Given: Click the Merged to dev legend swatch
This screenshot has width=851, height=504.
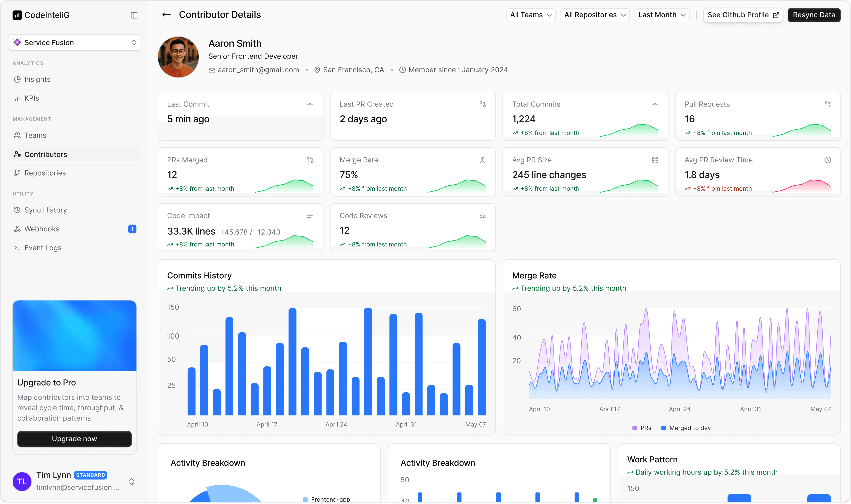Looking at the screenshot, I should [x=663, y=428].
